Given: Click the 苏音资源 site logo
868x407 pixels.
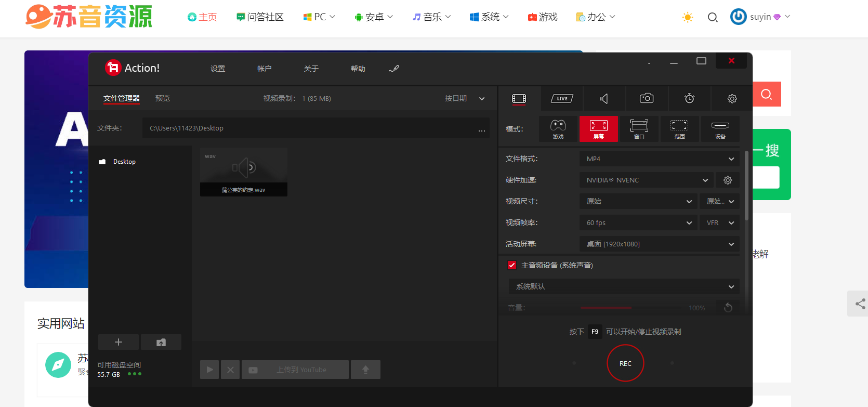Looking at the screenshot, I should coord(89,17).
